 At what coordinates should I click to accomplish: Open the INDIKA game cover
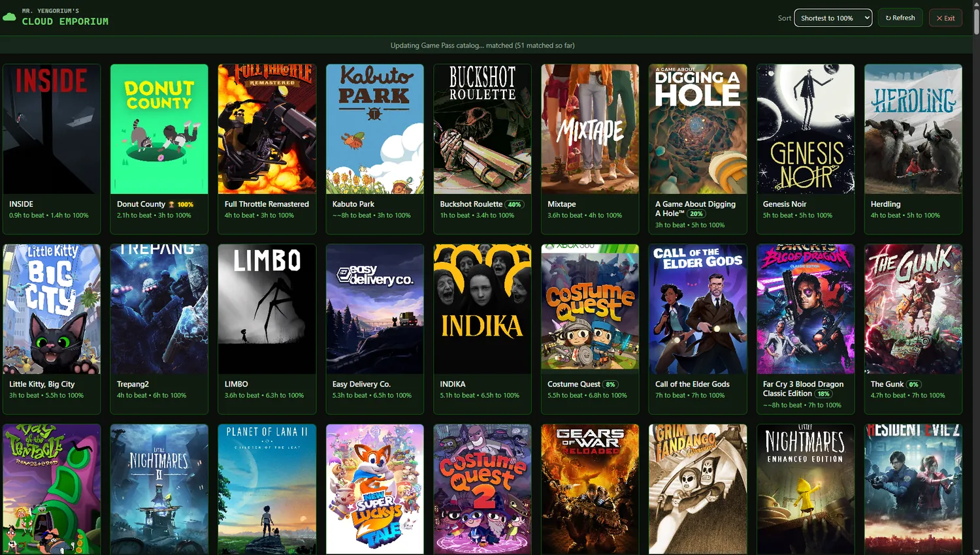(482, 309)
